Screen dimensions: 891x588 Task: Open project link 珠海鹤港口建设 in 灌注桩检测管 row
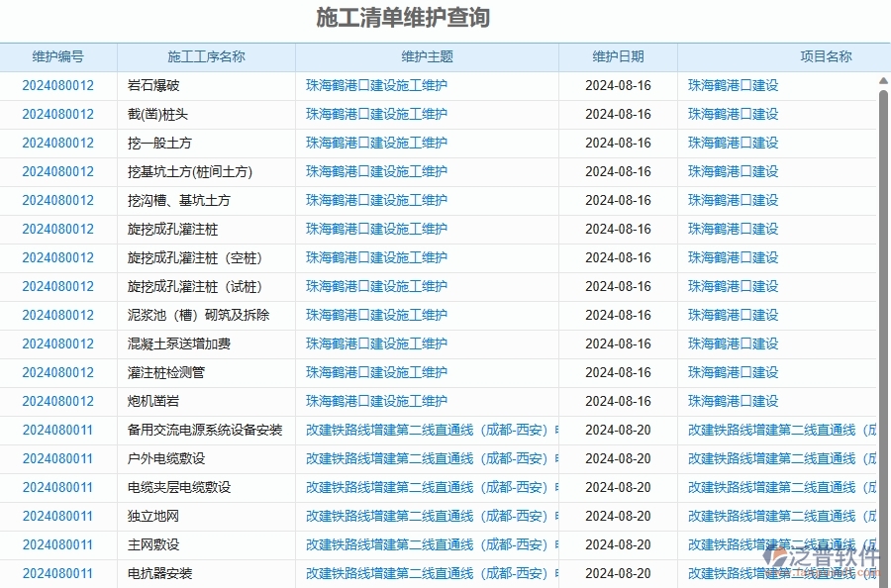click(730, 372)
